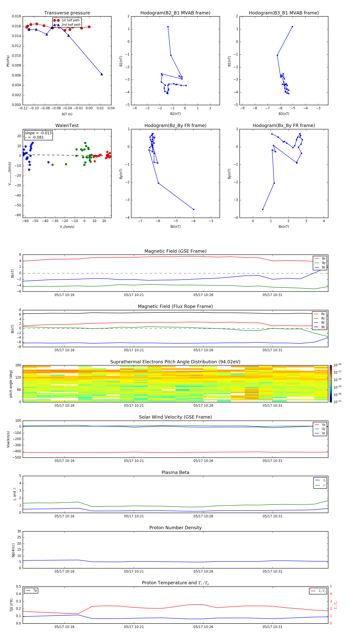The height and width of the screenshot is (644, 351).
Task: Click the pitch angle color bar
Action: click(331, 383)
